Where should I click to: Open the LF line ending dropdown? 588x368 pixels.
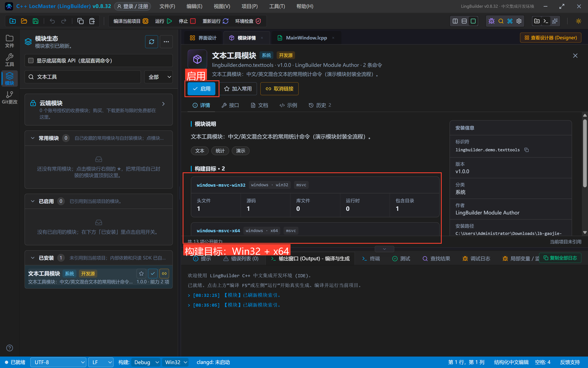click(x=101, y=362)
